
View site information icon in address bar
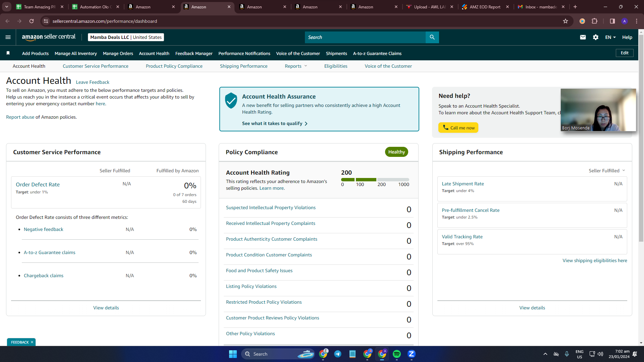pos(46,21)
